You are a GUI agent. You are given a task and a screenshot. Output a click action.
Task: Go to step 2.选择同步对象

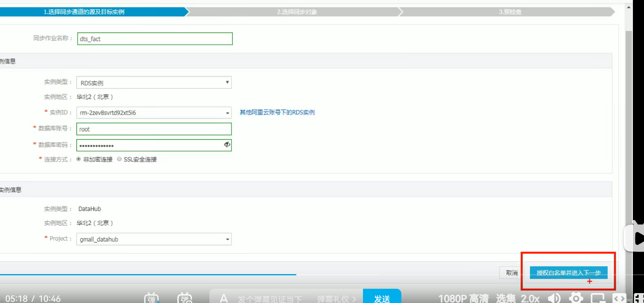[297, 12]
